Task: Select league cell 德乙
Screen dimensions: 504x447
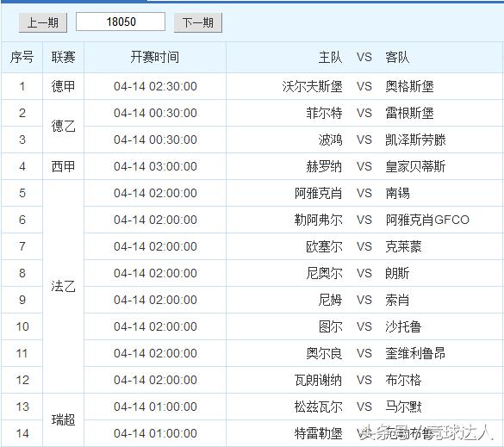Action: tap(63, 127)
